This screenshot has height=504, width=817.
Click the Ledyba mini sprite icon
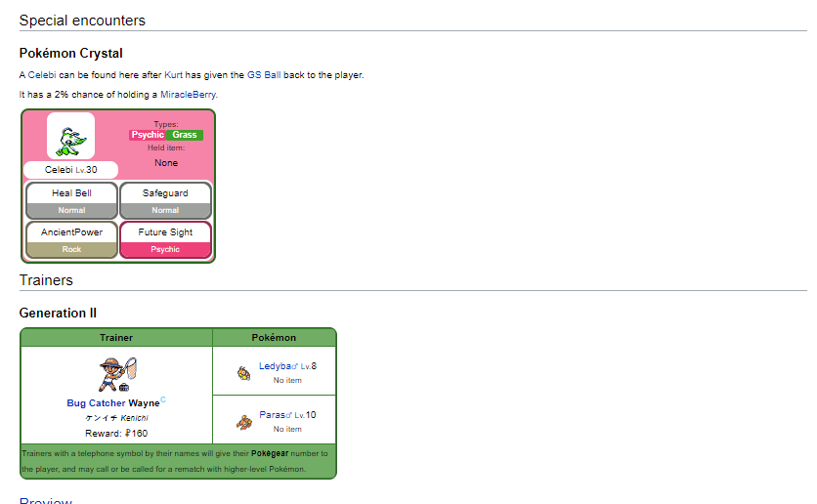click(x=243, y=372)
